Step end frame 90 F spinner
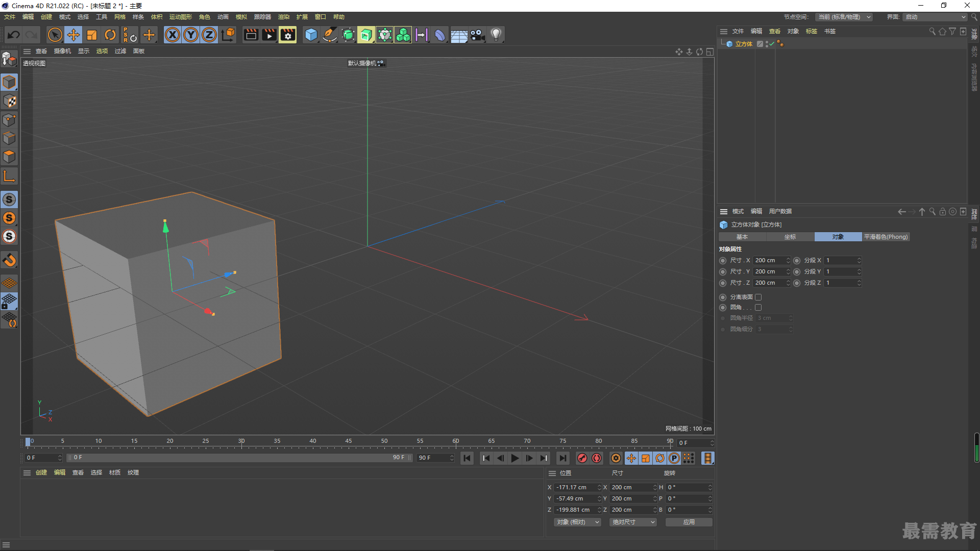 coord(452,458)
